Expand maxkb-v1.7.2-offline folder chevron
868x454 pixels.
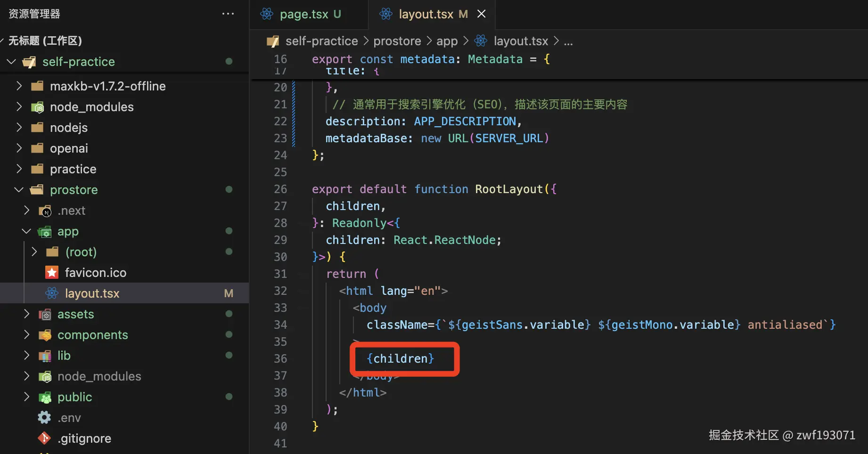pos(19,86)
